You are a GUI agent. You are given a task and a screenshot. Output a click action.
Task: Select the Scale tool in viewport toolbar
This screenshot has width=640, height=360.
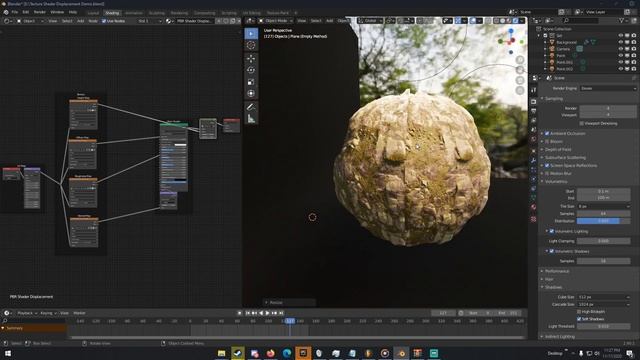(x=251, y=82)
